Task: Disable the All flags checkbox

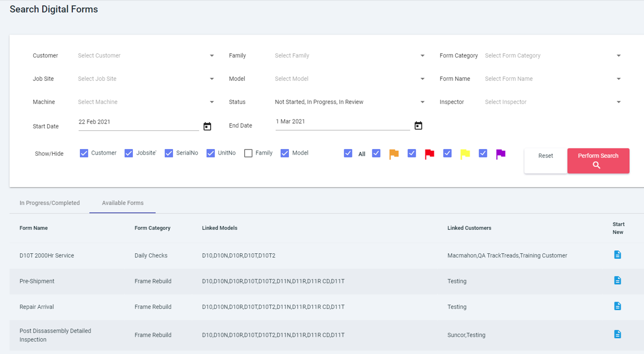Action: tap(348, 153)
